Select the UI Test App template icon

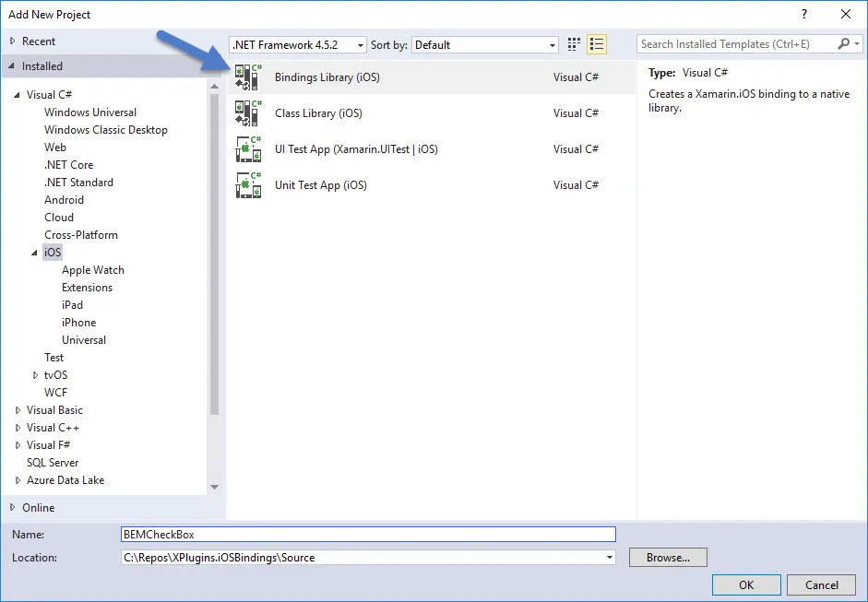[248, 148]
